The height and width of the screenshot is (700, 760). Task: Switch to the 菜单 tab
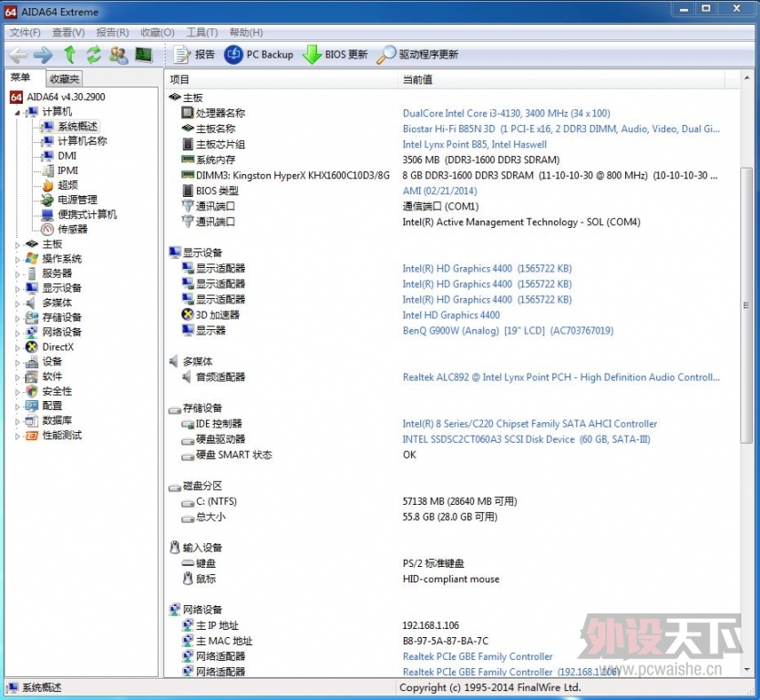pos(21,77)
